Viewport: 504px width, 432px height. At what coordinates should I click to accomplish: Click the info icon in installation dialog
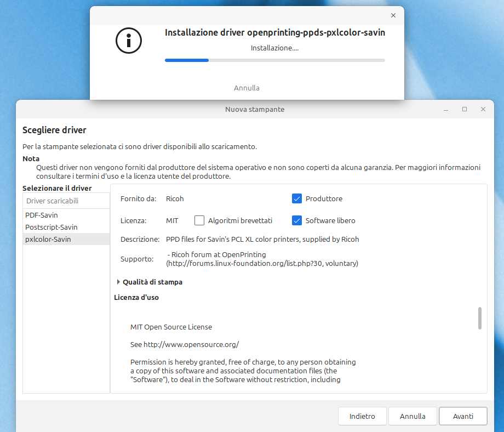[129, 41]
